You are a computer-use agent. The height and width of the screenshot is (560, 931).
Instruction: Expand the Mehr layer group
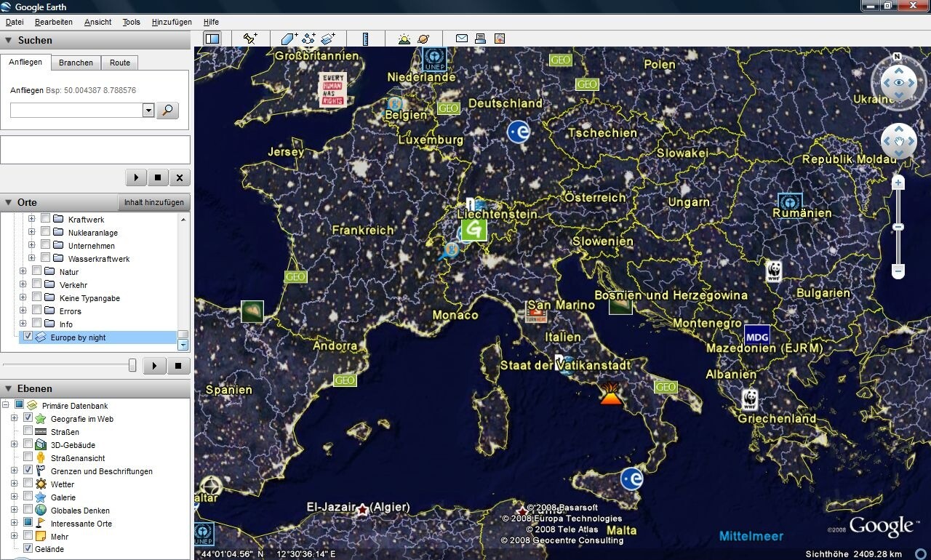point(15,536)
